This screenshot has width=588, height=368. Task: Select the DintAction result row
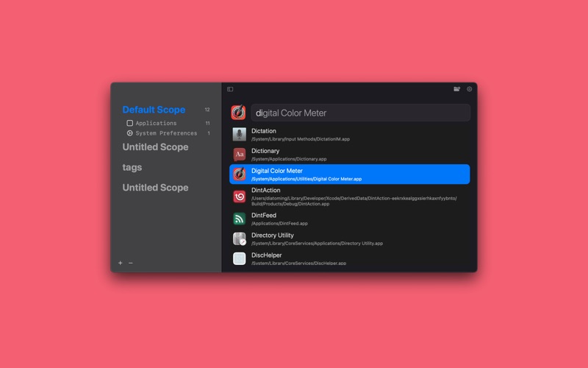coord(350,197)
